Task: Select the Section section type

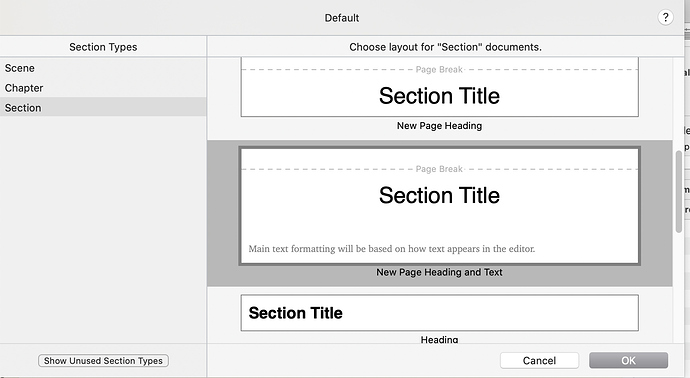Action: click(x=103, y=107)
